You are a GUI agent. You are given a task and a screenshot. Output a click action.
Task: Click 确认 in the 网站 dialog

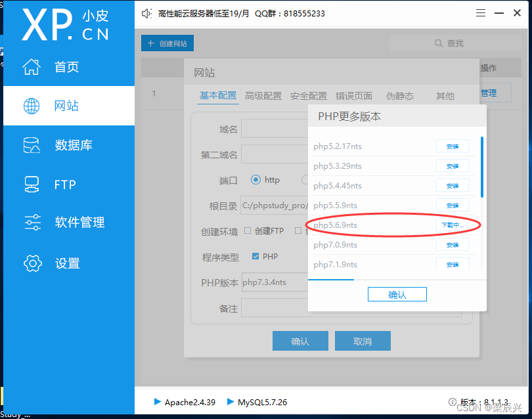coord(300,341)
